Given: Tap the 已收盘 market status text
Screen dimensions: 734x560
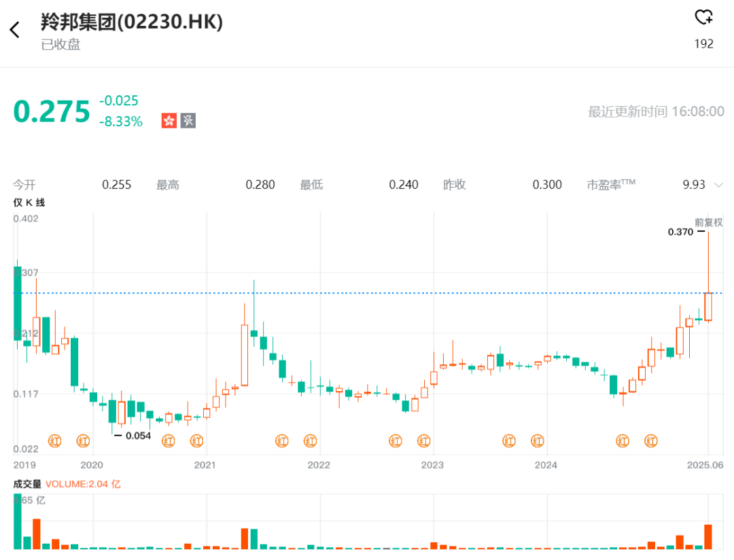Looking at the screenshot, I should coord(60,44).
